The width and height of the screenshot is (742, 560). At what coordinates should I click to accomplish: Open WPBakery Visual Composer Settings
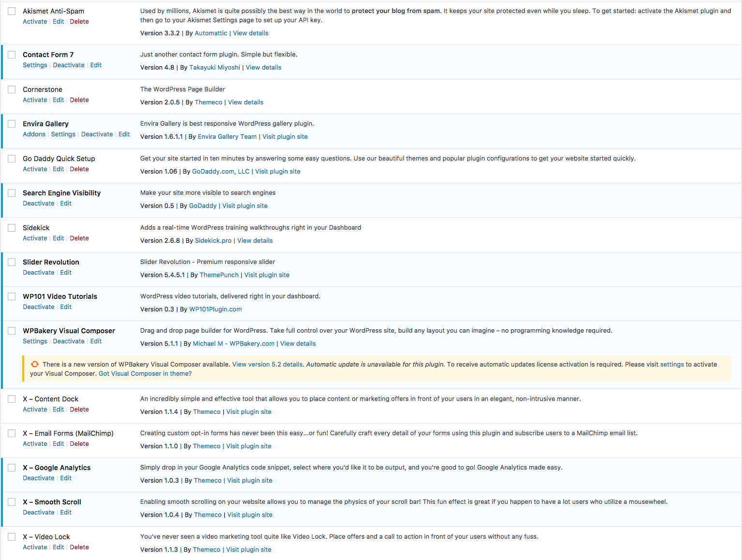[x=35, y=341]
